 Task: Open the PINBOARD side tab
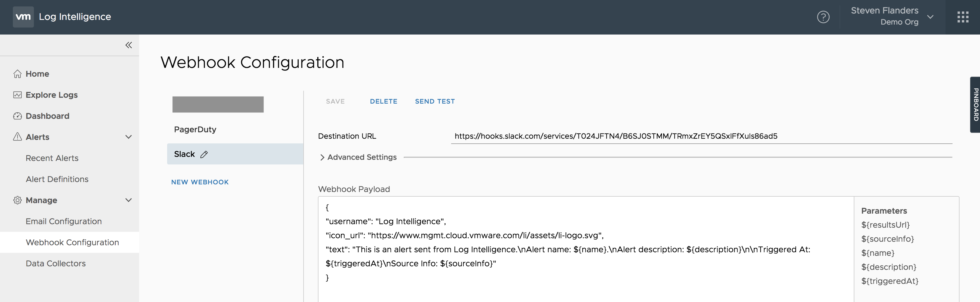[975, 105]
